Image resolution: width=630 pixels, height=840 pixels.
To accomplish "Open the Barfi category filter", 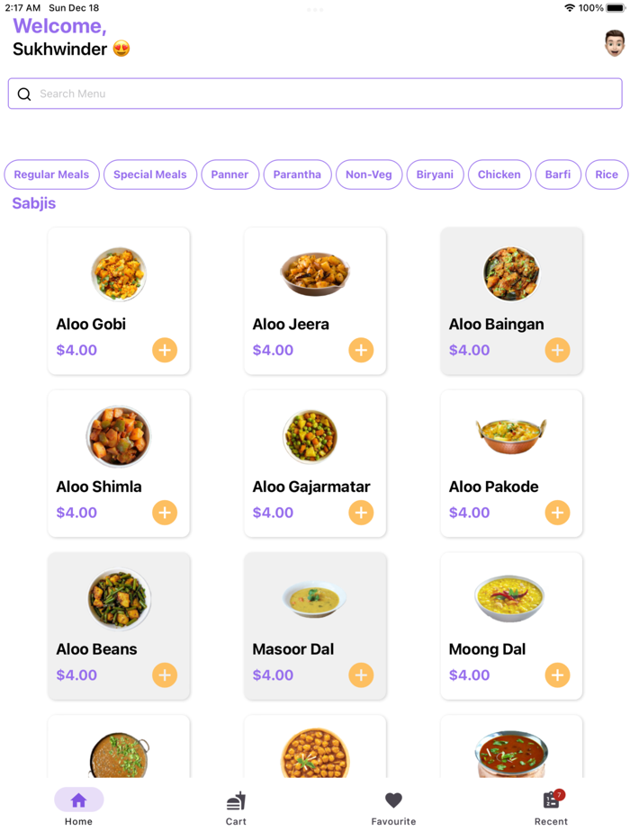I will tap(558, 174).
